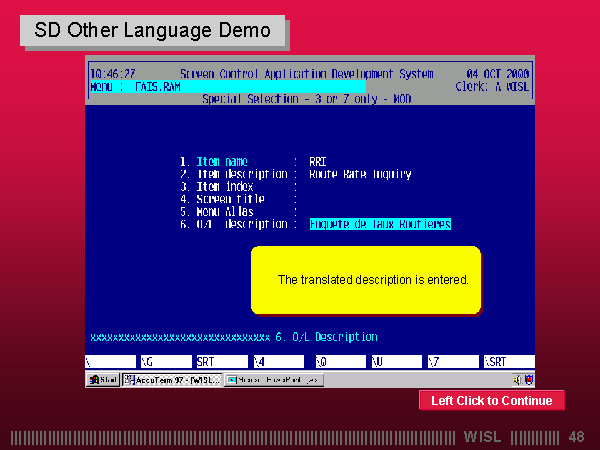Viewport: 600px width, 450px height.
Task: Click the Left Click to Continue button
Action: [491, 401]
